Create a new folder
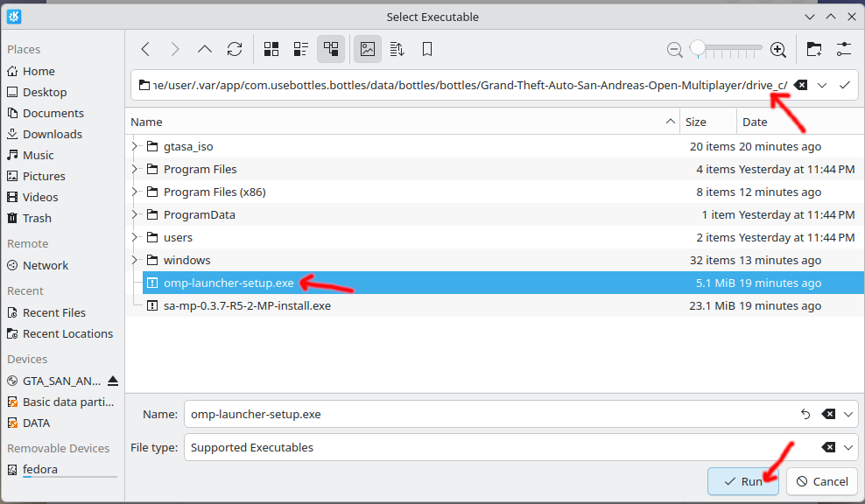This screenshot has height=504, width=865. 814,50
